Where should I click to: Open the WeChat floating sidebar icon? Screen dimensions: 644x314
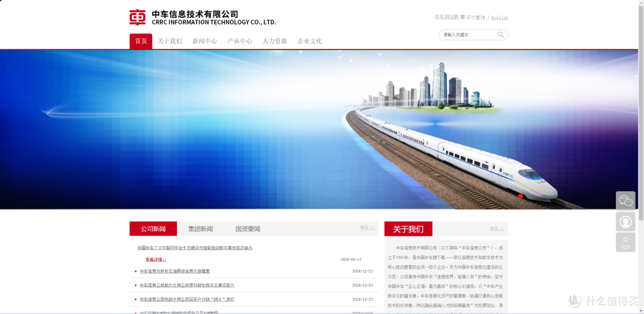point(626,201)
